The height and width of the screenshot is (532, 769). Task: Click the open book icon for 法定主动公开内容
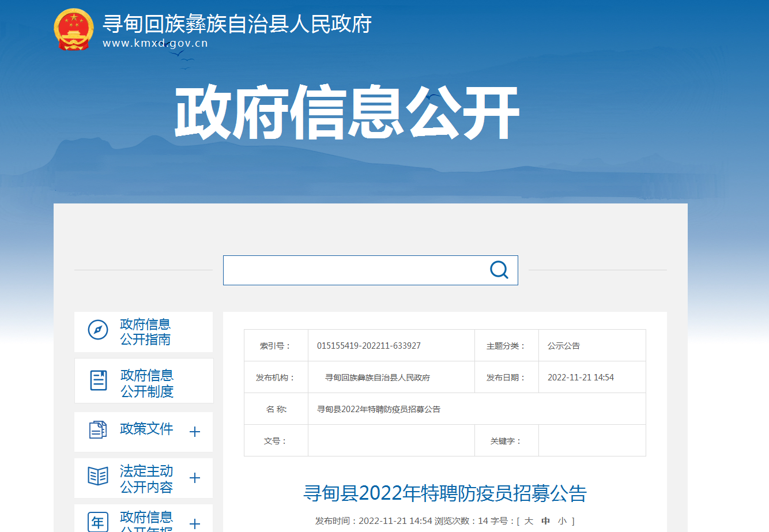(x=98, y=476)
